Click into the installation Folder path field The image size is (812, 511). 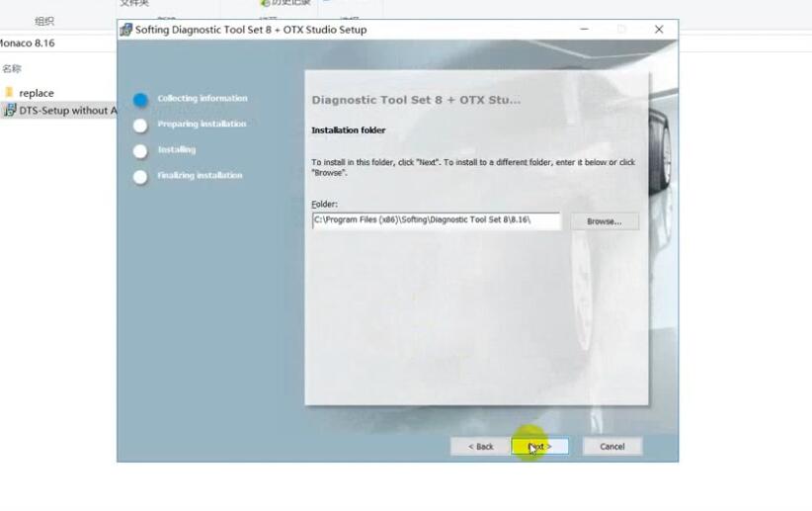point(436,220)
